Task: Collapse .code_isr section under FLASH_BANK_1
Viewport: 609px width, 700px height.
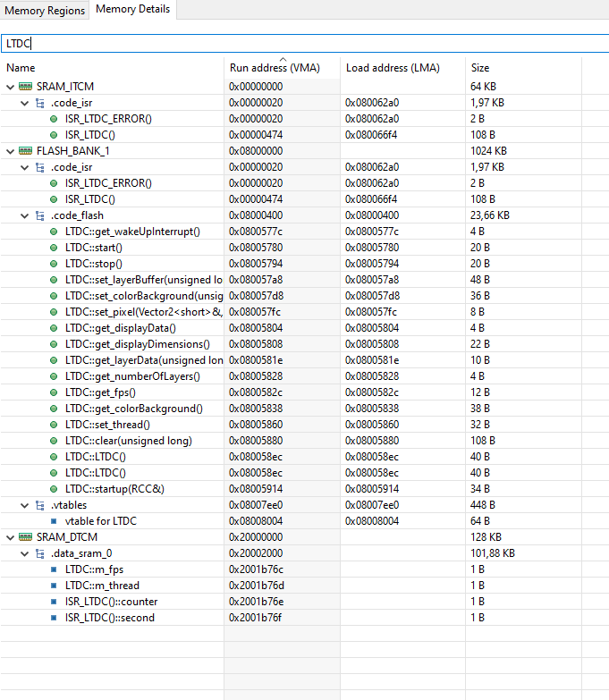Action: click(x=25, y=167)
